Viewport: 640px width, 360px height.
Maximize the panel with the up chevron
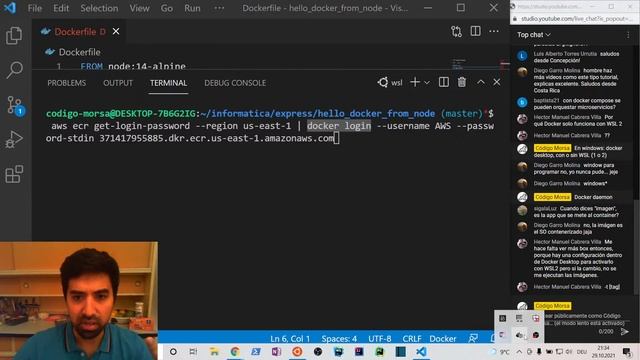pyautogui.click(x=481, y=82)
